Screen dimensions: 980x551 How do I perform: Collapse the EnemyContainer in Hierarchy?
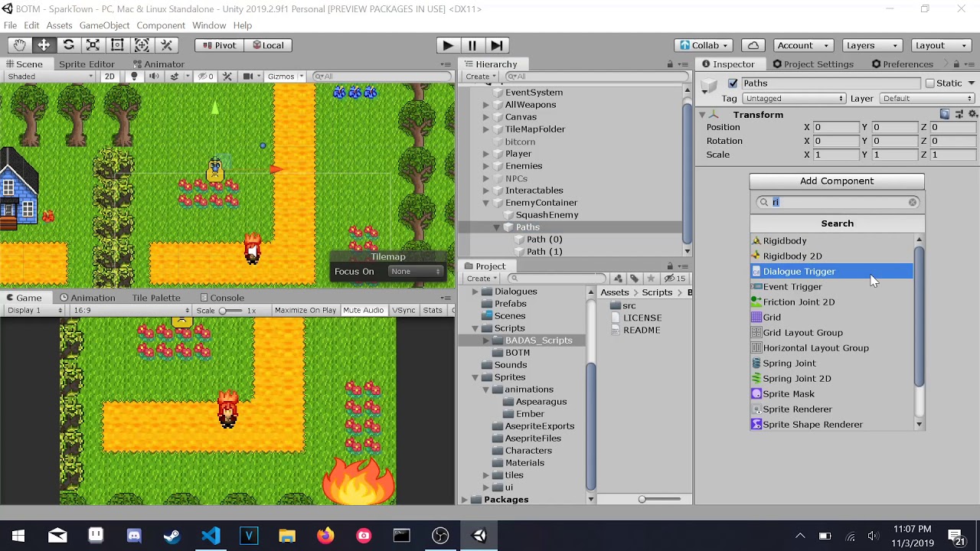486,203
